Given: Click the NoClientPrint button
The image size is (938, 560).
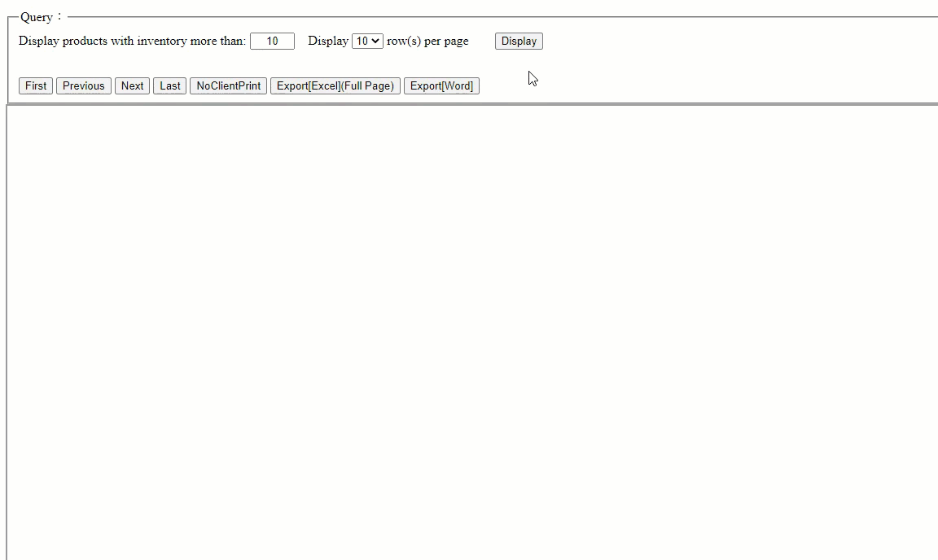Looking at the screenshot, I should [x=228, y=85].
